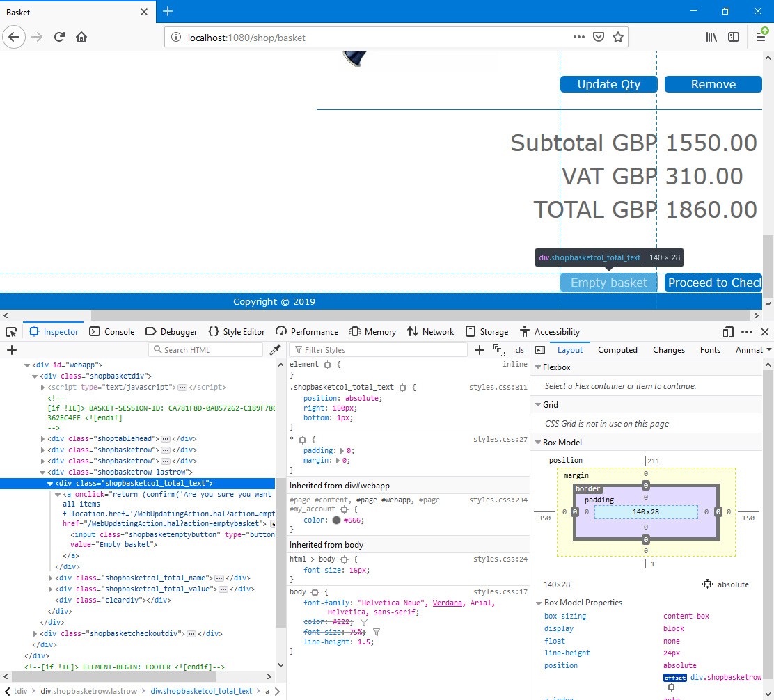The image size is (774, 700).
Task: Collapse Box Model Properties section
Action: 539,603
